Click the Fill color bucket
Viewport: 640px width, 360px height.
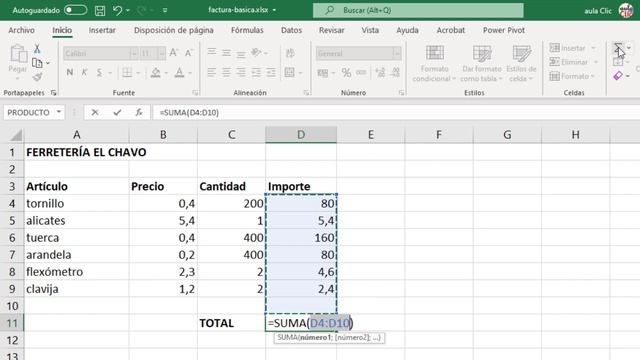tap(155, 73)
